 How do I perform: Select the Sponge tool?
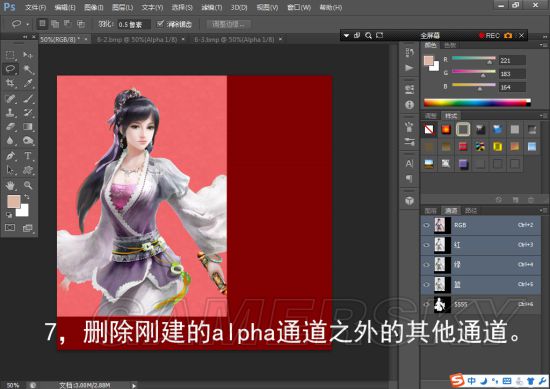click(28, 141)
